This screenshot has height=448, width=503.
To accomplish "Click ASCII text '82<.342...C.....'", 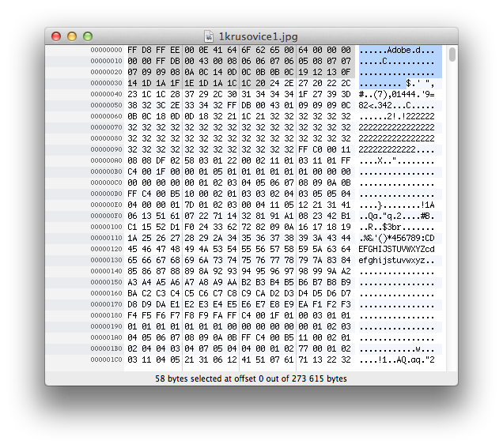I will [396, 105].
